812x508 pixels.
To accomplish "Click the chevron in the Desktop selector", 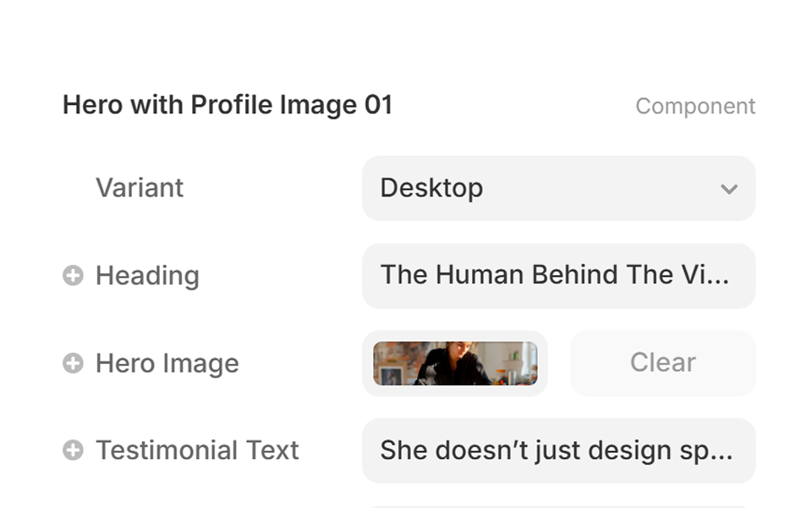I will click(x=728, y=190).
